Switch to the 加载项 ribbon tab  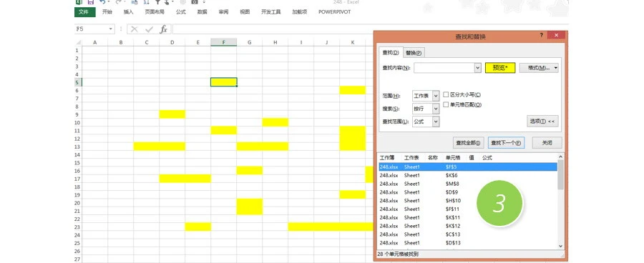(300, 12)
